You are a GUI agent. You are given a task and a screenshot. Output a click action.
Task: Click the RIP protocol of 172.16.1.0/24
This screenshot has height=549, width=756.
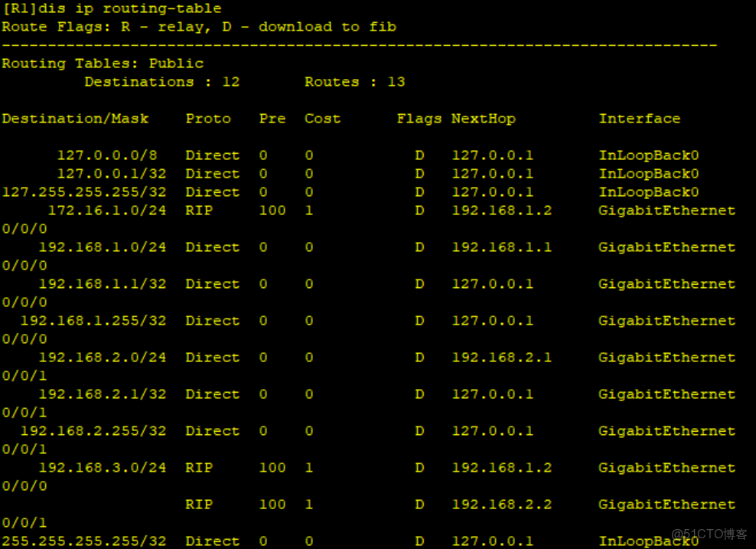(x=199, y=211)
